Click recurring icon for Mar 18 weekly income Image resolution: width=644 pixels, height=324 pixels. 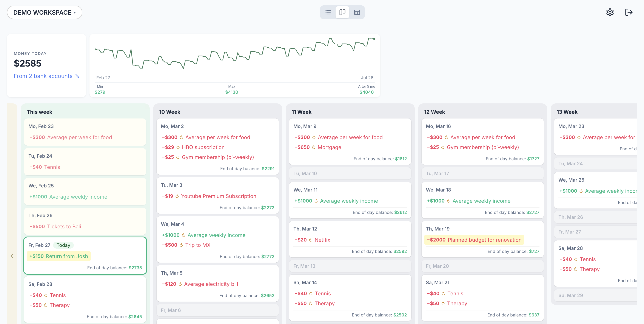448,201
